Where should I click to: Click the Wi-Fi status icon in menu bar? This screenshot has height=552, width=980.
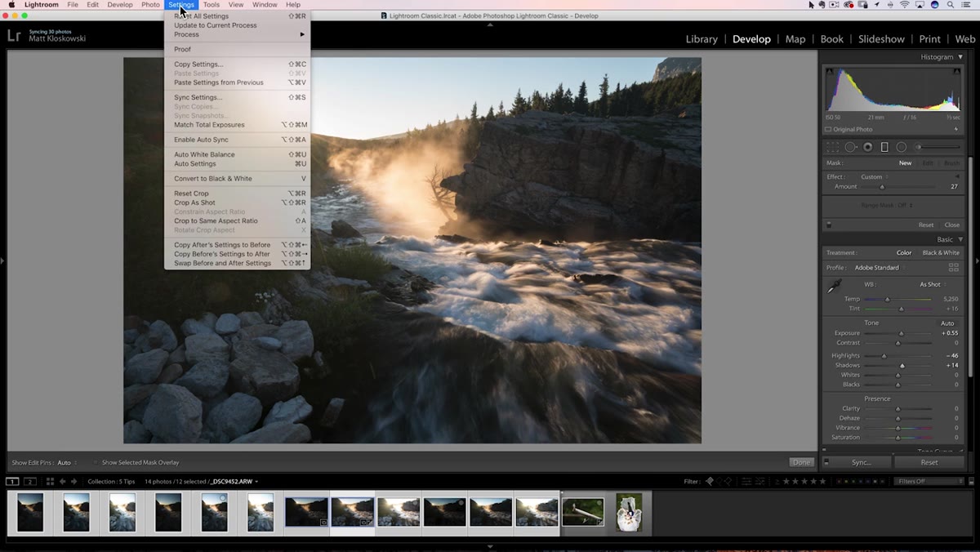905,5
